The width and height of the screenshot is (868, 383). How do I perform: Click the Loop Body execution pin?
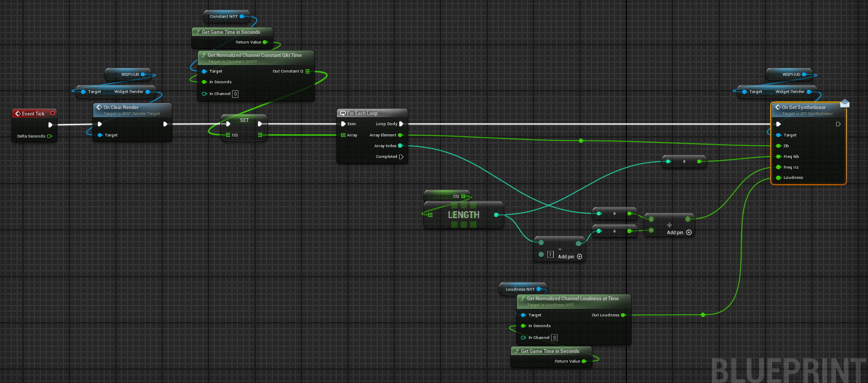[x=401, y=124]
